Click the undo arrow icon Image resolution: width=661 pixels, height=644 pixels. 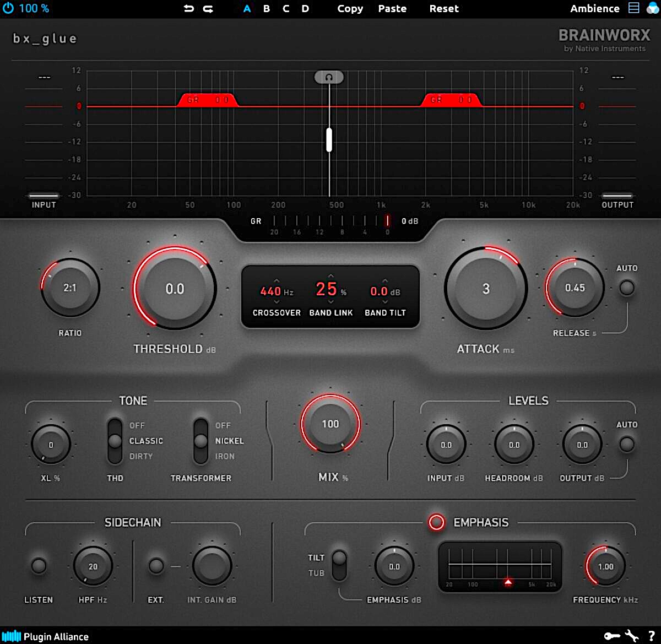pyautogui.click(x=189, y=9)
